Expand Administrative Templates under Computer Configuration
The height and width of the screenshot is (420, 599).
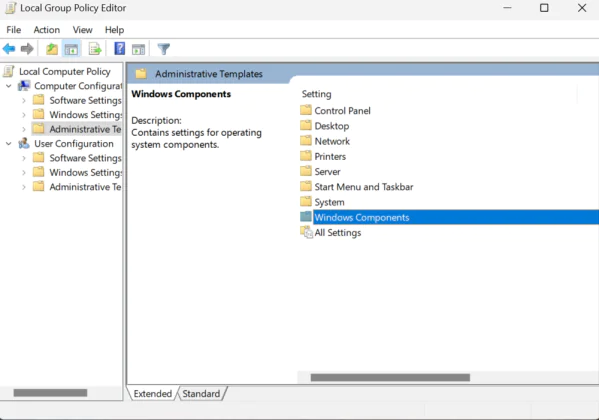click(x=24, y=129)
